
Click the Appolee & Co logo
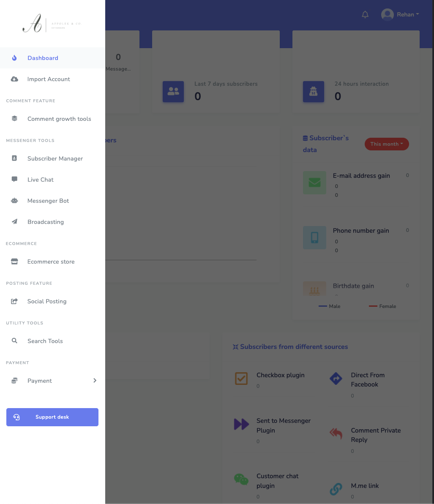[x=52, y=24]
